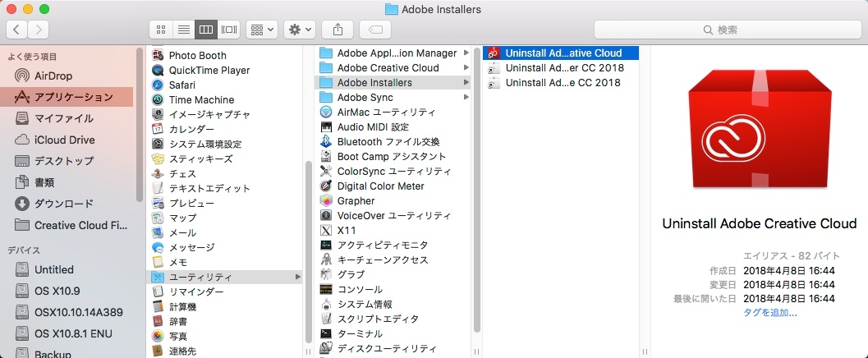The height and width of the screenshot is (358, 868).
Task: Expand Adobe Application Manager folder arrow
Action: pyautogui.click(x=466, y=53)
